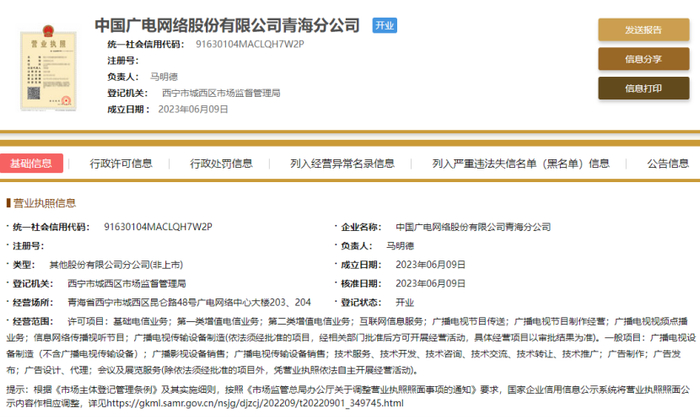Click the credit code value in 营业执照信息 section
This screenshot has width=700, height=419.
pyautogui.click(x=158, y=227)
